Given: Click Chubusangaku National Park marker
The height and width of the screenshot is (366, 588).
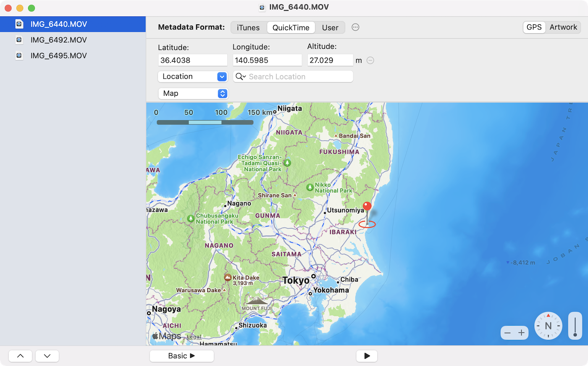Looking at the screenshot, I should 191,219.
